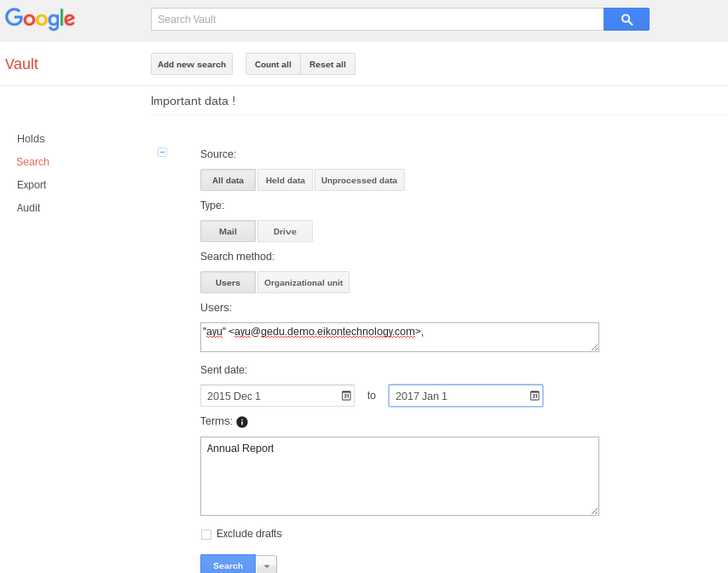Open the Holds section in sidebar

31,139
